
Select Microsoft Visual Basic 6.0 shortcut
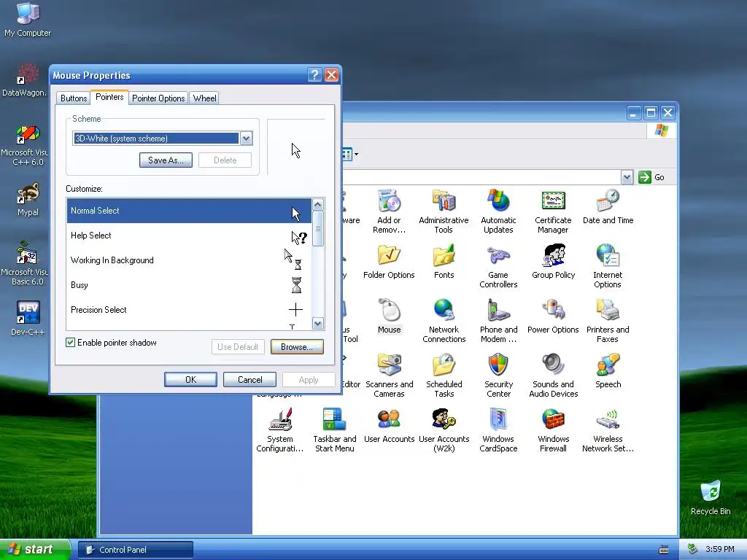pos(25,263)
